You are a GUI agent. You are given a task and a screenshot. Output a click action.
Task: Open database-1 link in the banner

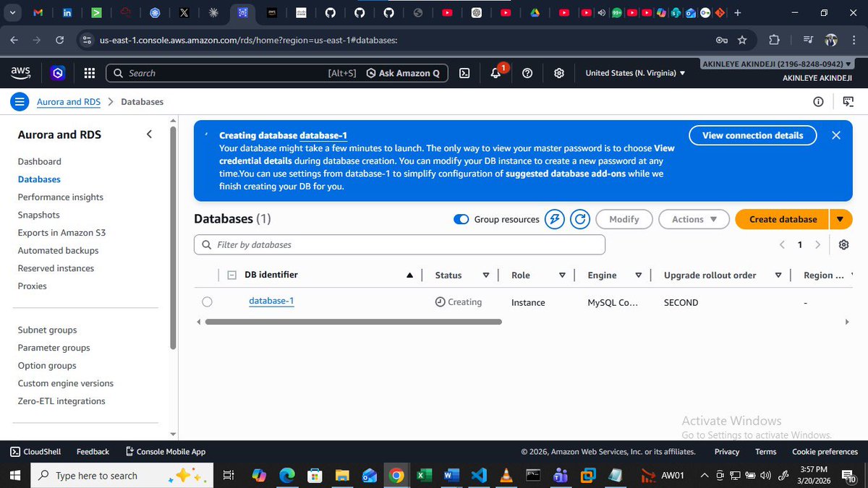323,135
